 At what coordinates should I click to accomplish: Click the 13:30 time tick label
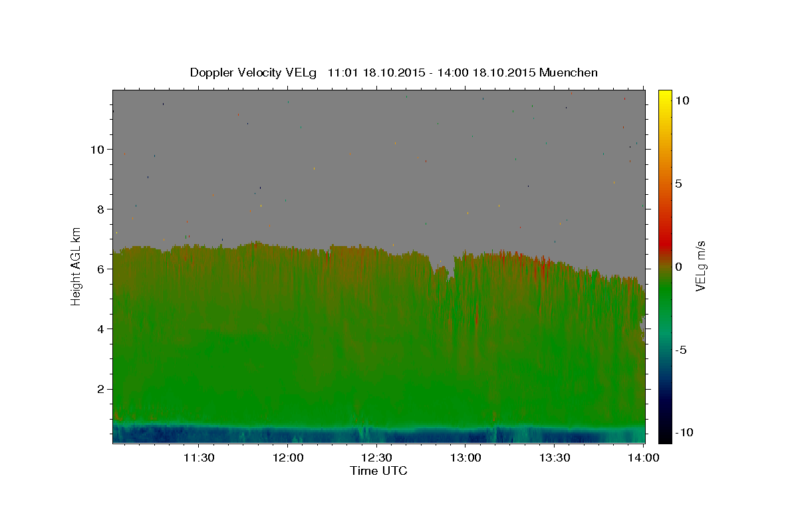555,458
